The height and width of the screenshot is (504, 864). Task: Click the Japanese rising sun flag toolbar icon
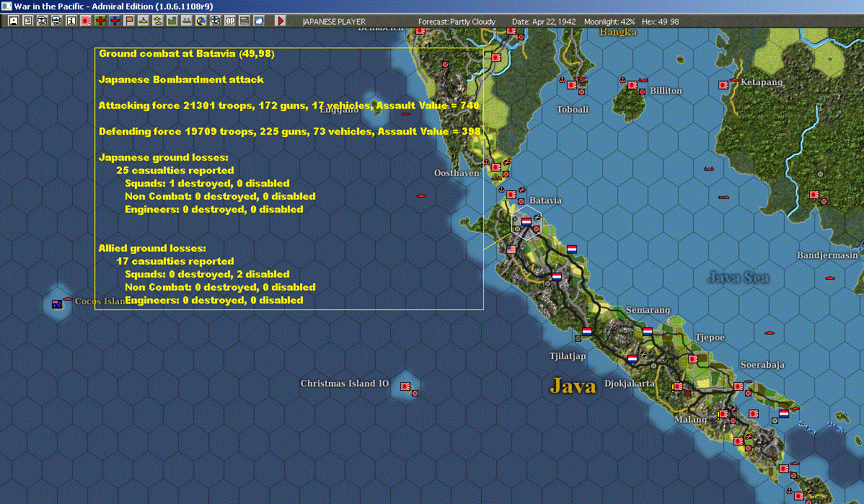(85, 21)
